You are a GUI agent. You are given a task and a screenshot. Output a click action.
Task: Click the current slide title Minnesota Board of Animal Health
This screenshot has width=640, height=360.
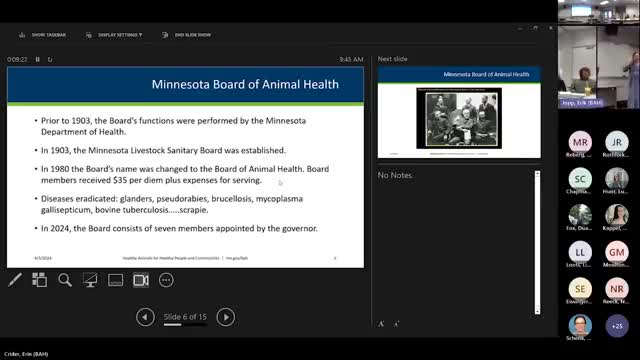coord(245,84)
